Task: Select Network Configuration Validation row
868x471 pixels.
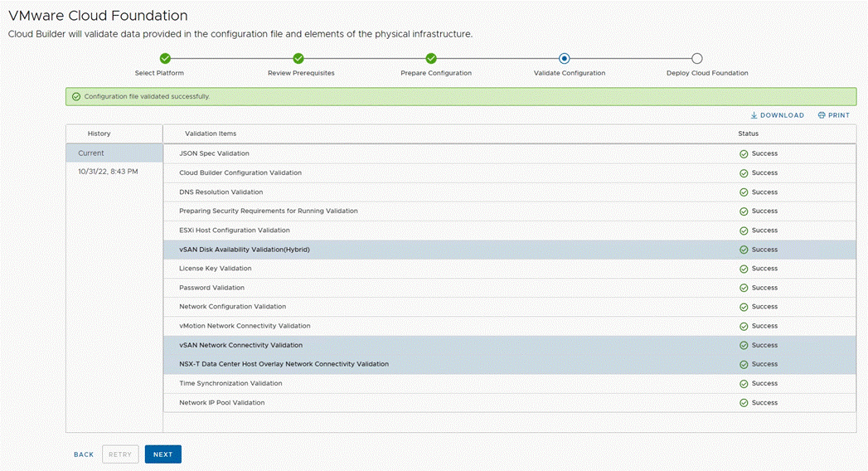Action: click(x=510, y=307)
